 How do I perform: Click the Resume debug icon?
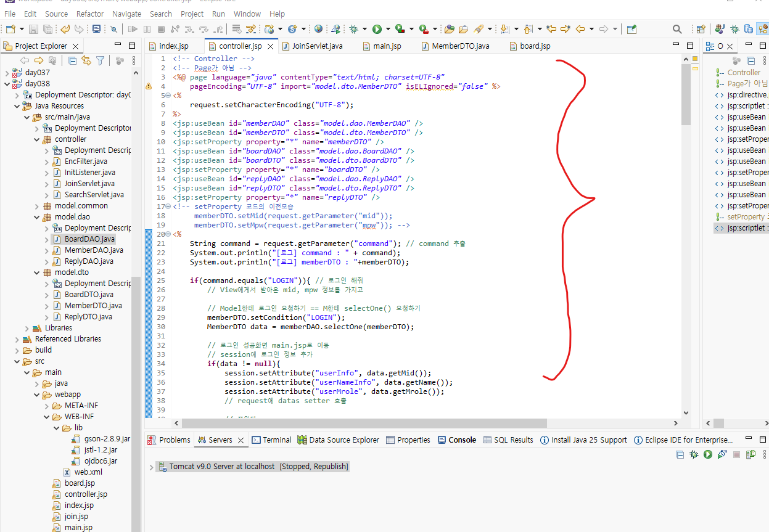[x=132, y=29]
